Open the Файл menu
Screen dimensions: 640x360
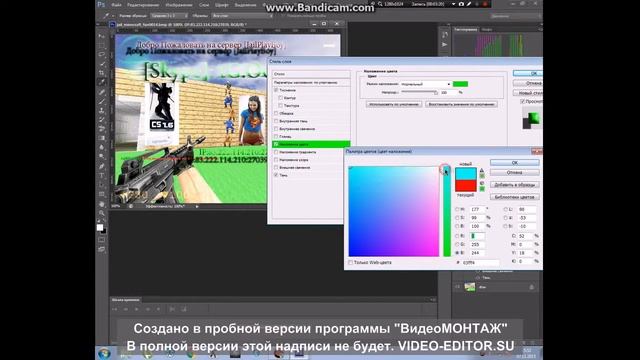click(116, 5)
